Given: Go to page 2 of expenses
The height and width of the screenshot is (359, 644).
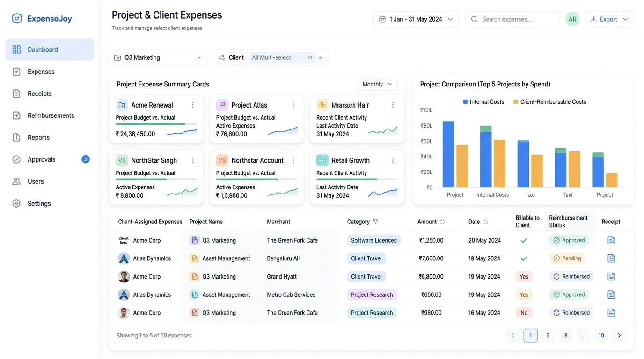Looking at the screenshot, I should [548, 336].
